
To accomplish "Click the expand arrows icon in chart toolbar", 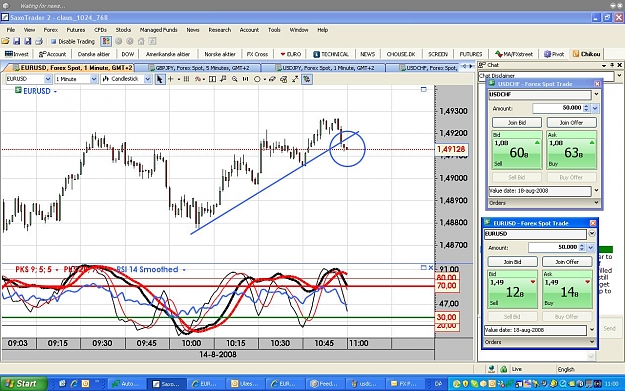I will pos(295,79).
